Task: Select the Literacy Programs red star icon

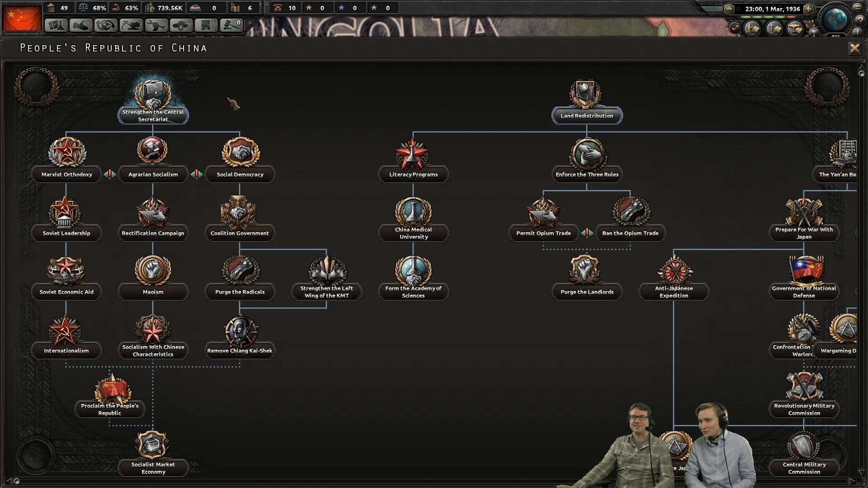Action: click(412, 155)
